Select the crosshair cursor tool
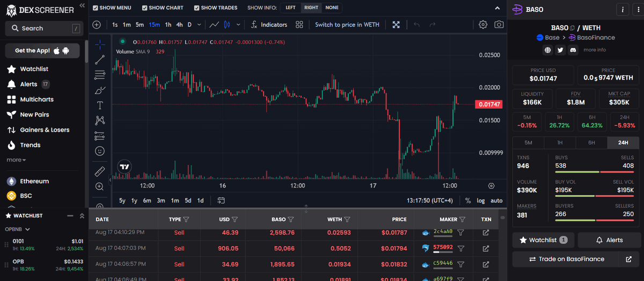The width and height of the screenshot is (644, 281). pos(100,44)
